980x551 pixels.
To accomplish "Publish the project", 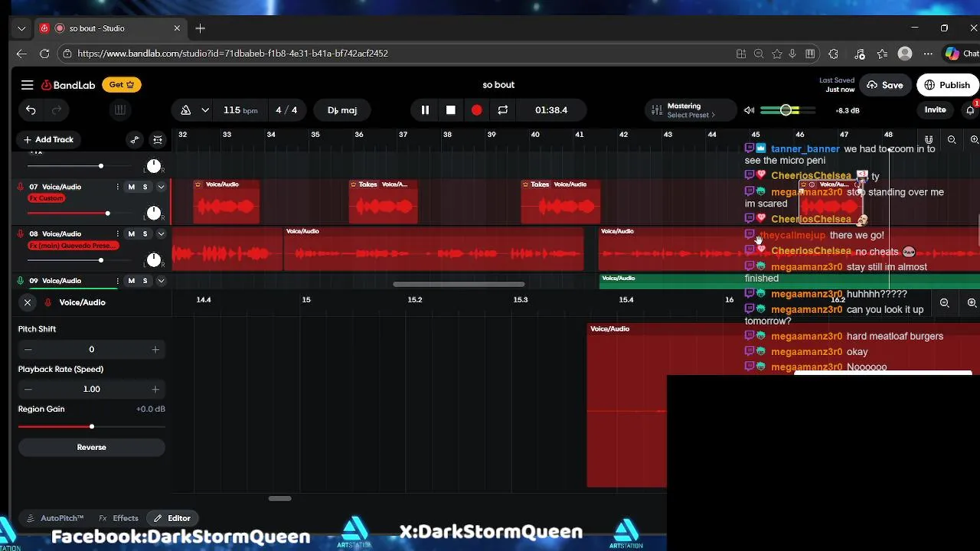I will pos(947,85).
